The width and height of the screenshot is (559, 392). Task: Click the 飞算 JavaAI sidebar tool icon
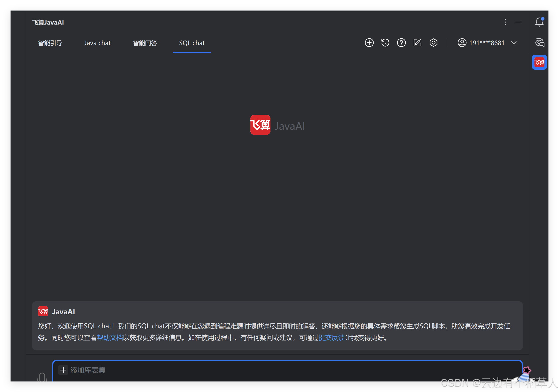pyautogui.click(x=539, y=62)
